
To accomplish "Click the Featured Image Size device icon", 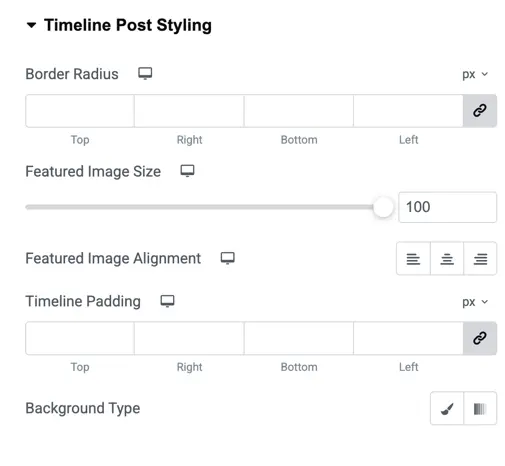I will [187, 171].
